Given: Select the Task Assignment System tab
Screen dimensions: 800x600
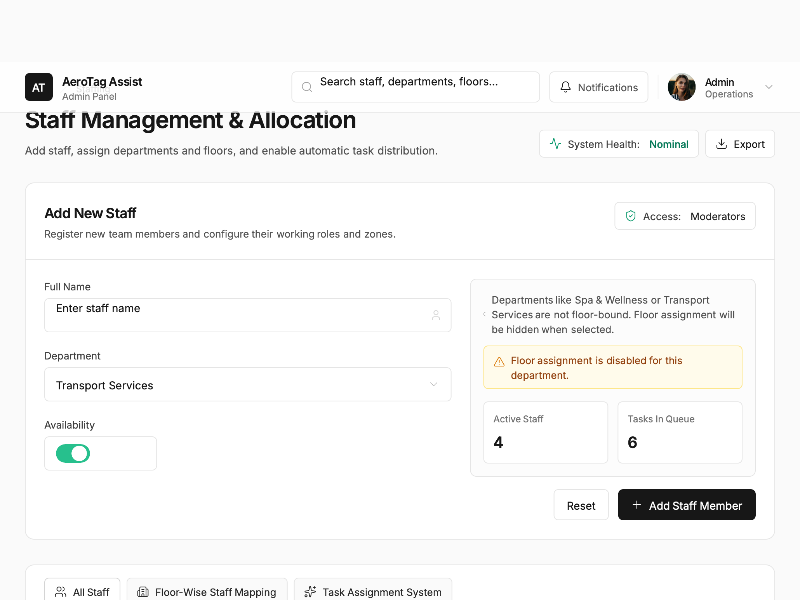Looking at the screenshot, I should click(372, 591).
